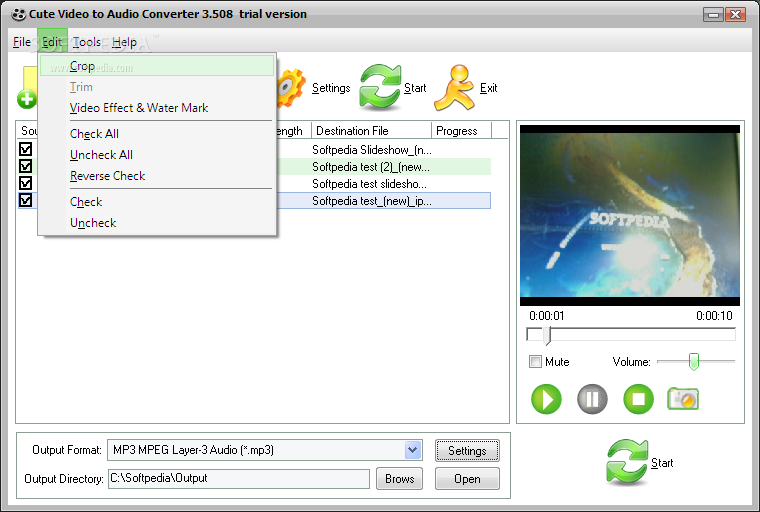Select row "Softpedia test slidesho..."

coord(369,184)
